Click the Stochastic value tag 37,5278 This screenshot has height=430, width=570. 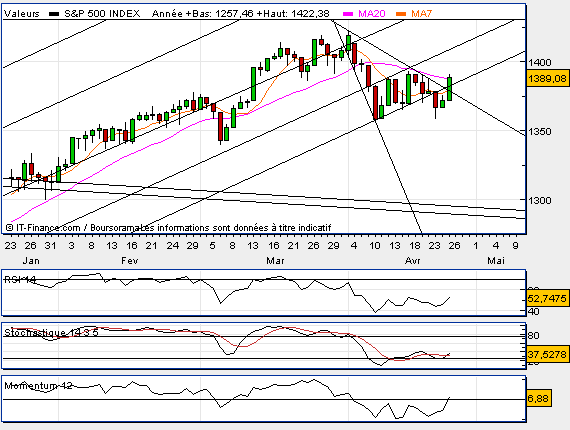pyautogui.click(x=547, y=354)
